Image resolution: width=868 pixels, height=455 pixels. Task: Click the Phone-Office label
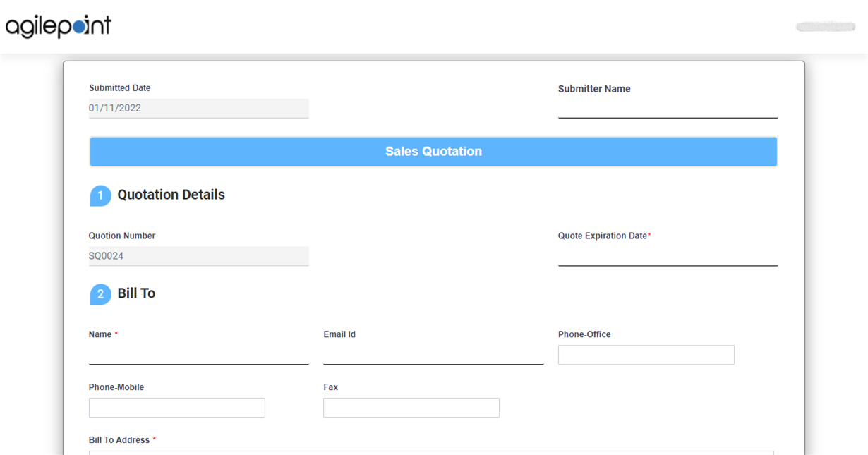[x=584, y=334]
